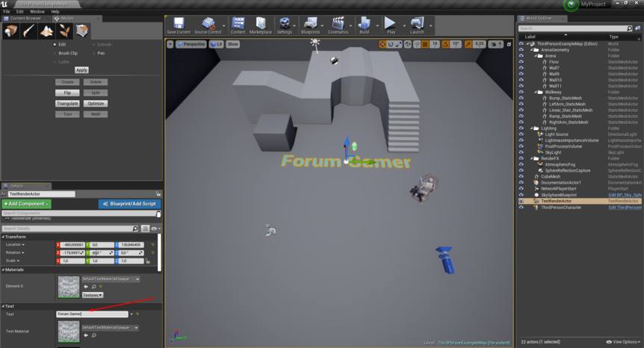Collapse the Text section in Details
This screenshot has width=644, height=348.
point(3,306)
